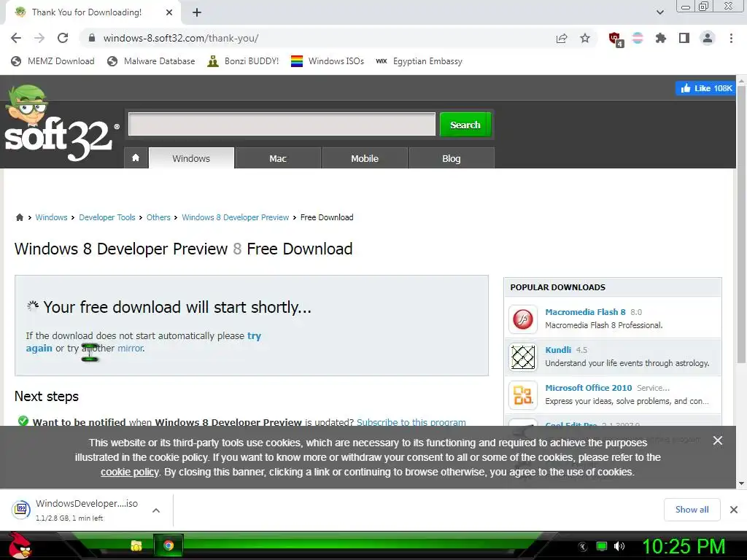The height and width of the screenshot is (560, 747).
Task: Click the home icon nav tab
Action: (x=136, y=157)
